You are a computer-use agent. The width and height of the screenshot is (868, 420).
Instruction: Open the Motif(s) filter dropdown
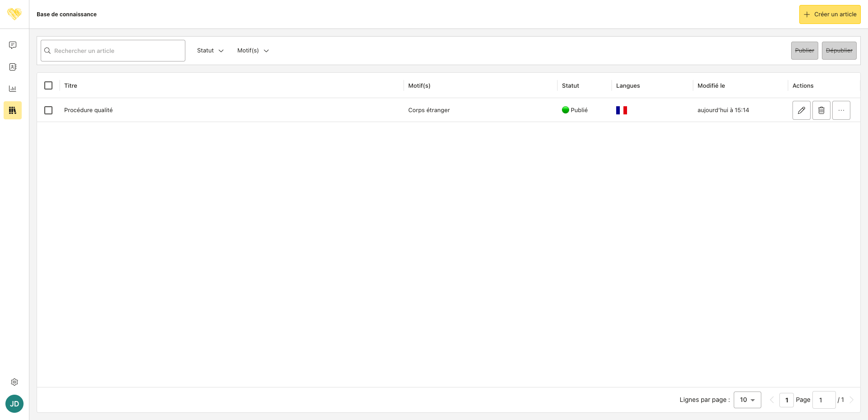coord(253,51)
